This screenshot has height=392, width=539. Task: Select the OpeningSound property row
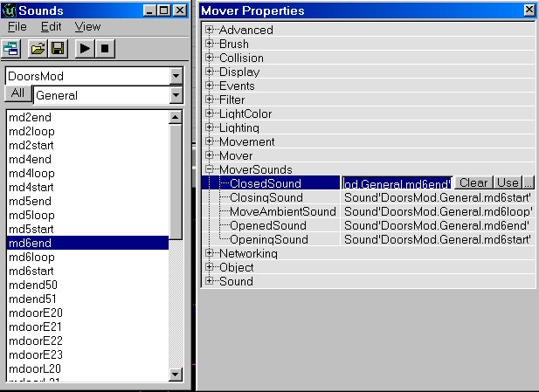point(268,239)
